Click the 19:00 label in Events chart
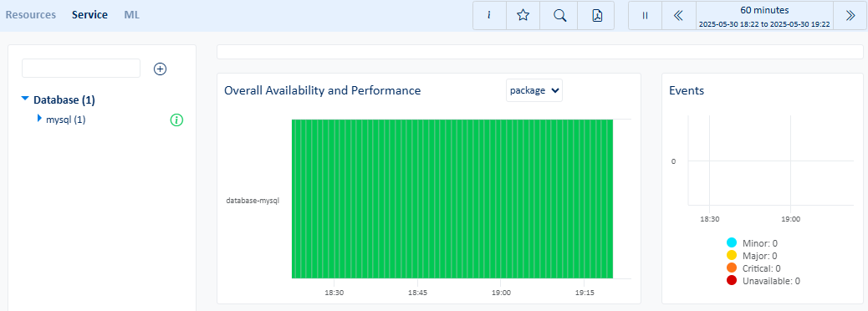The image size is (868, 311). [x=790, y=219]
